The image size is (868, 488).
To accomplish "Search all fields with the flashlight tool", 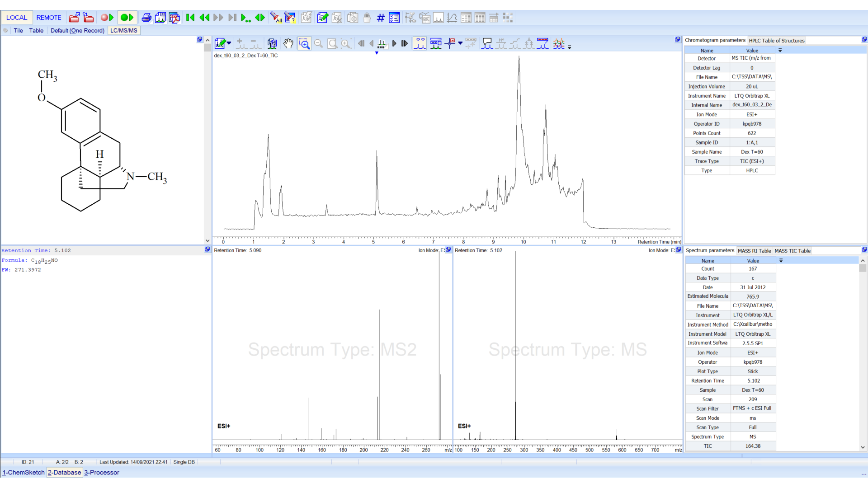I will click(276, 18).
